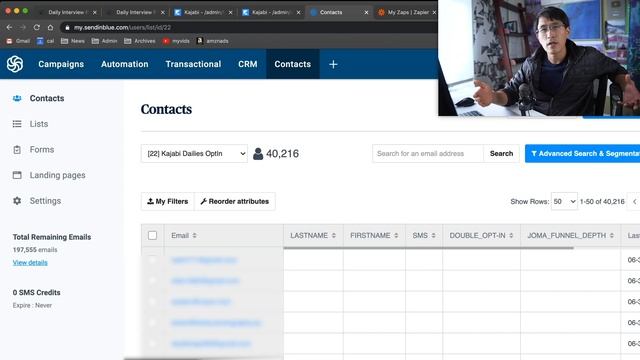640x360 pixels.
Task: Click the horizontal table scrollbar
Action: point(429,248)
